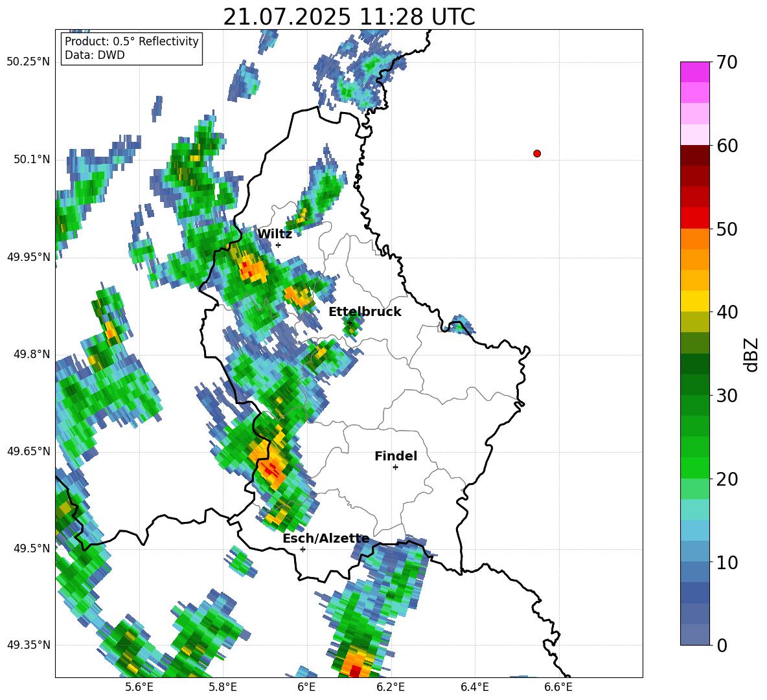Click the 6.2°E longitude label
This screenshot has width=767, height=700.
pyautogui.click(x=391, y=687)
